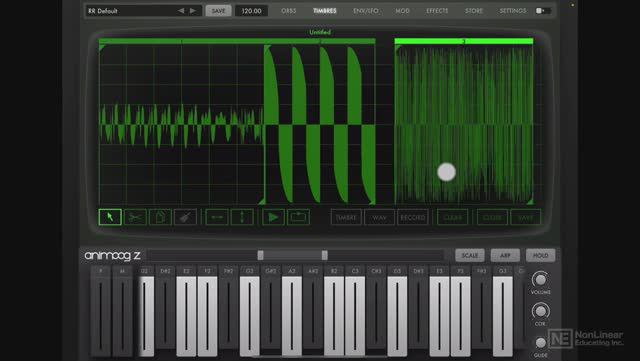Click the top SAVE preset button
The width and height of the screenshot is (640, 361).
click(x=218, y=11)
